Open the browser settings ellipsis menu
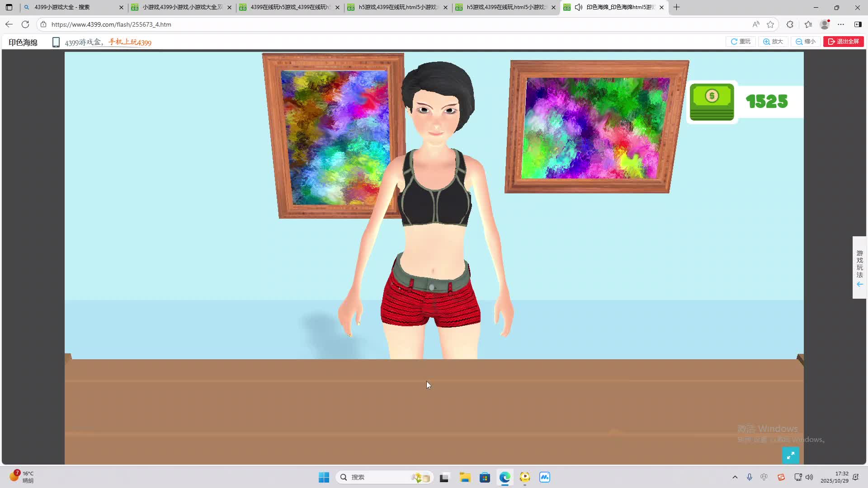868x488 pixels. (x=841, y=24)
